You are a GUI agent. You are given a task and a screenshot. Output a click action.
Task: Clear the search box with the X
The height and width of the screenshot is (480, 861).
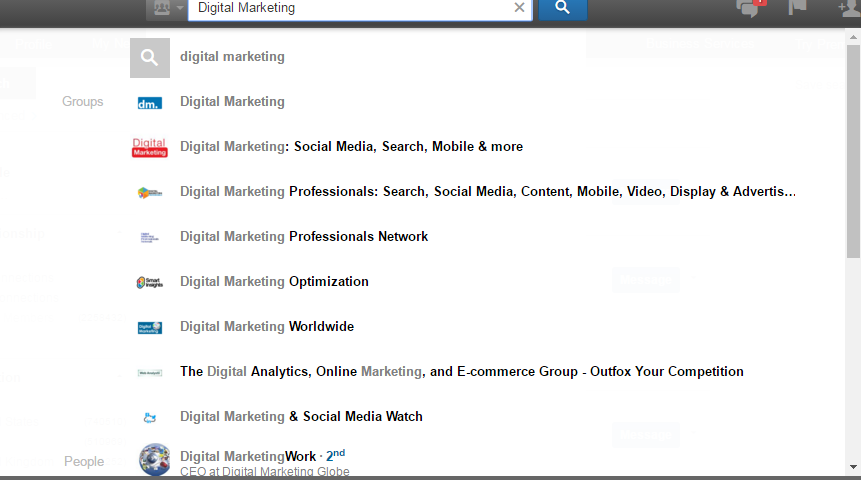pos(519,8)
